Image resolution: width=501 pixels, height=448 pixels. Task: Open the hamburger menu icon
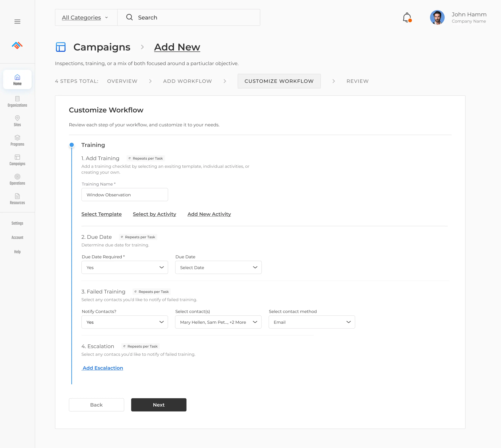pos(17,22)
